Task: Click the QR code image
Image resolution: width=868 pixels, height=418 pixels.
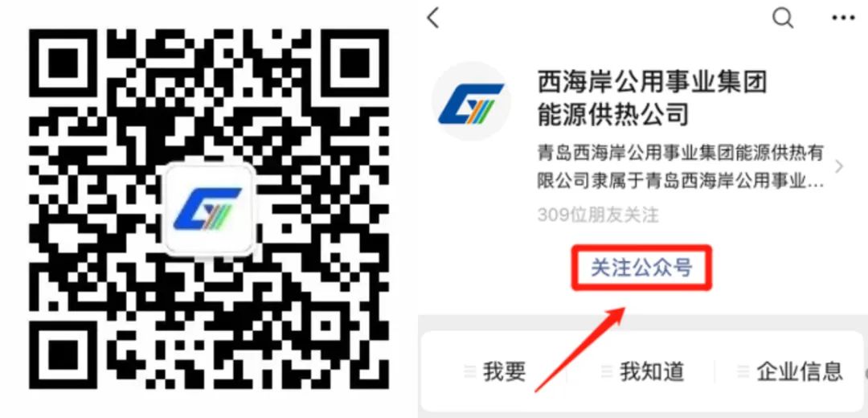Action: pyautogui.click(x=209, y=209)
